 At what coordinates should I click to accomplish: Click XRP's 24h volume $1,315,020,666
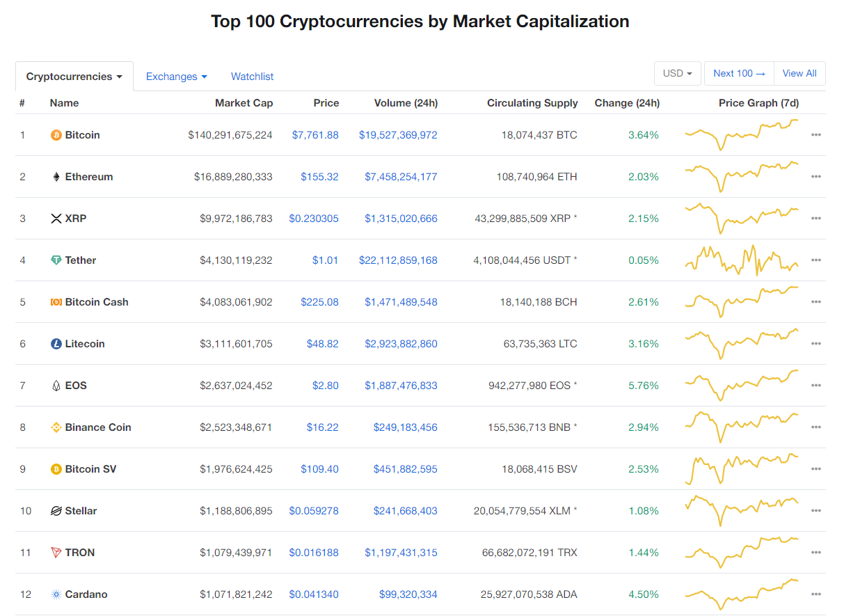point(401,219)
